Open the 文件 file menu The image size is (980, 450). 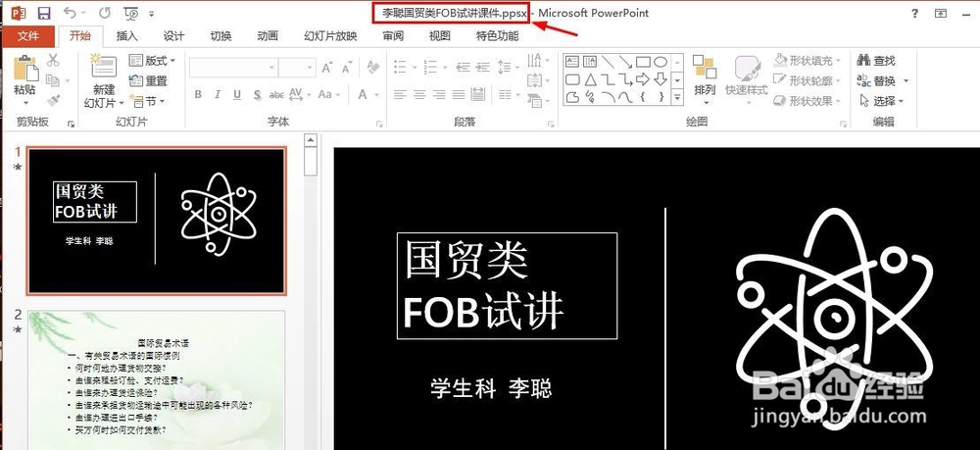tap(28, 36)
